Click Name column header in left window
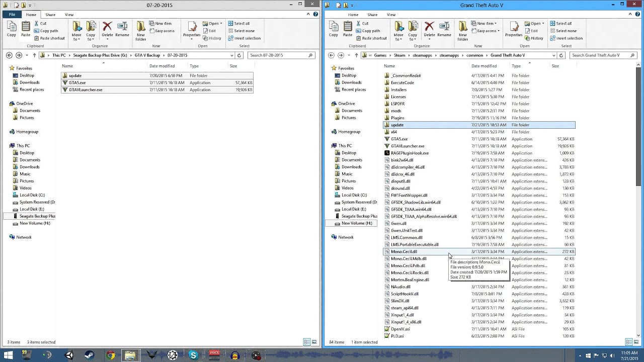The width and height of the screenshot is (644, 362). coord(104,66)
